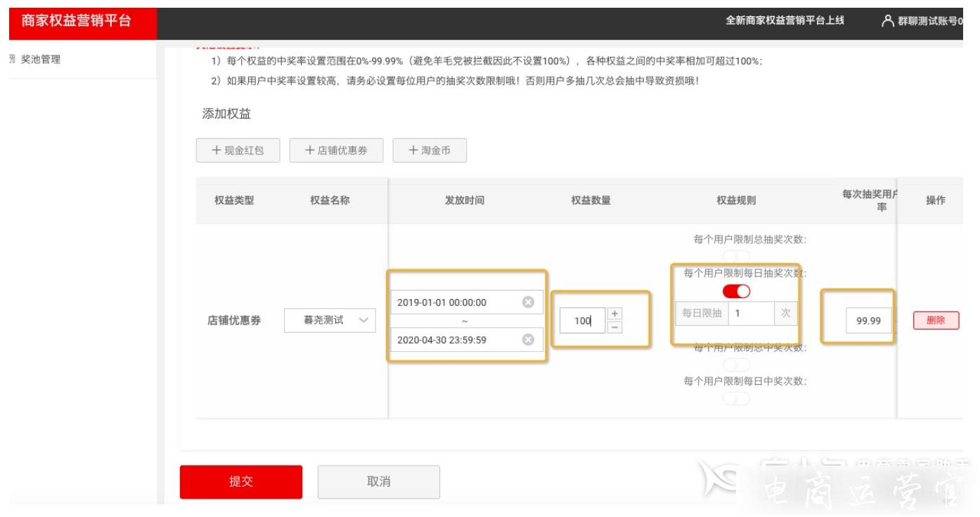Image resolution: width=980 pixels, height=517 pixels.
Task: Disable the 每个用户限制每日抽奖次数 toggle
Action: [736, 291]
